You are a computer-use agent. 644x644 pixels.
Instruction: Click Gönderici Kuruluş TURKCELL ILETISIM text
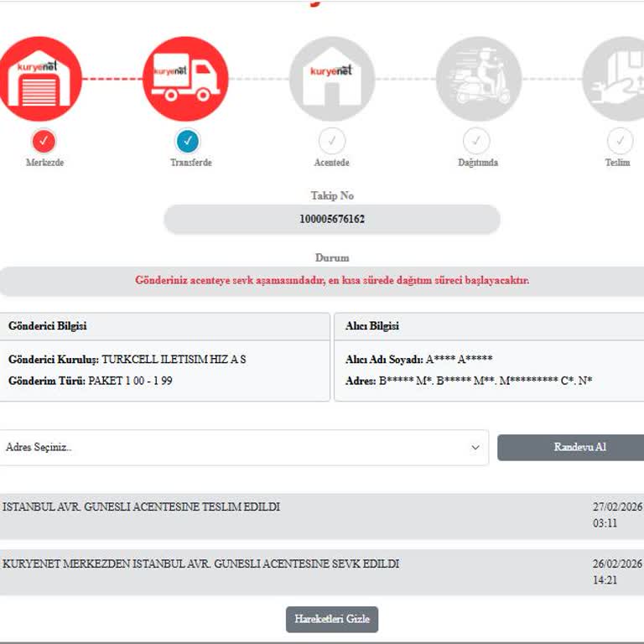coord(127,360)
